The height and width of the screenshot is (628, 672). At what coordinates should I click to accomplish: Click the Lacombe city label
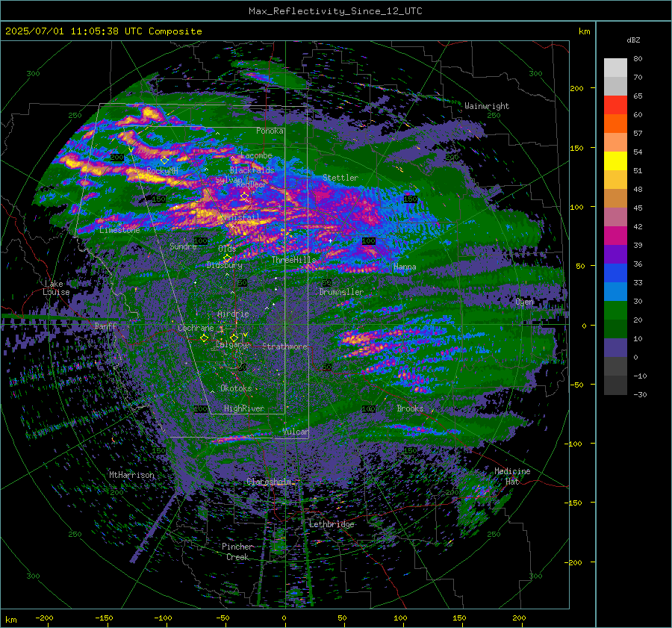click(x=256, y=155)
